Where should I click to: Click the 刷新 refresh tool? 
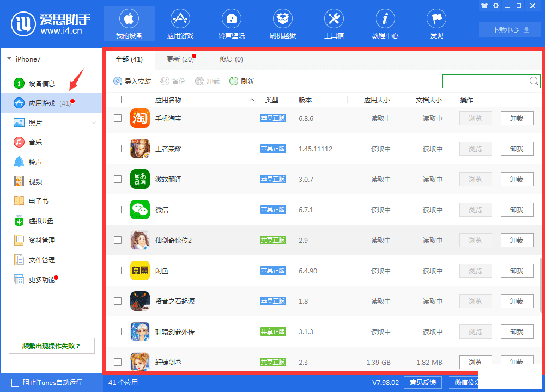241,81
